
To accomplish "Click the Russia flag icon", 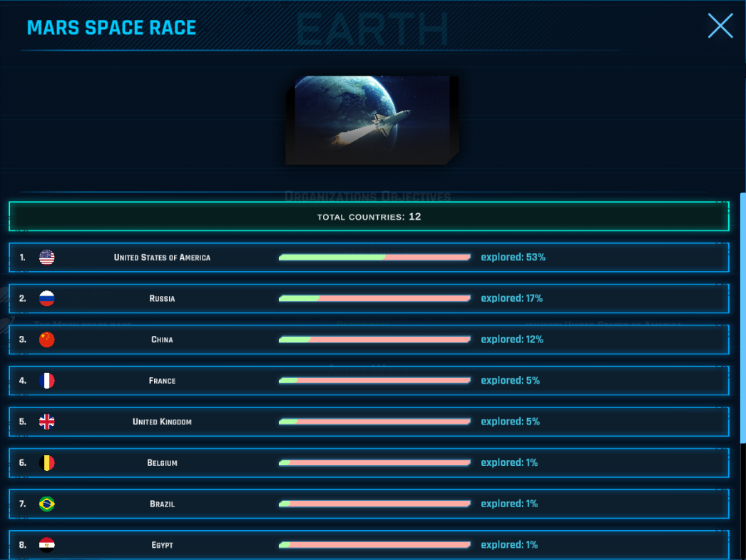I will (x=47, y=299).
